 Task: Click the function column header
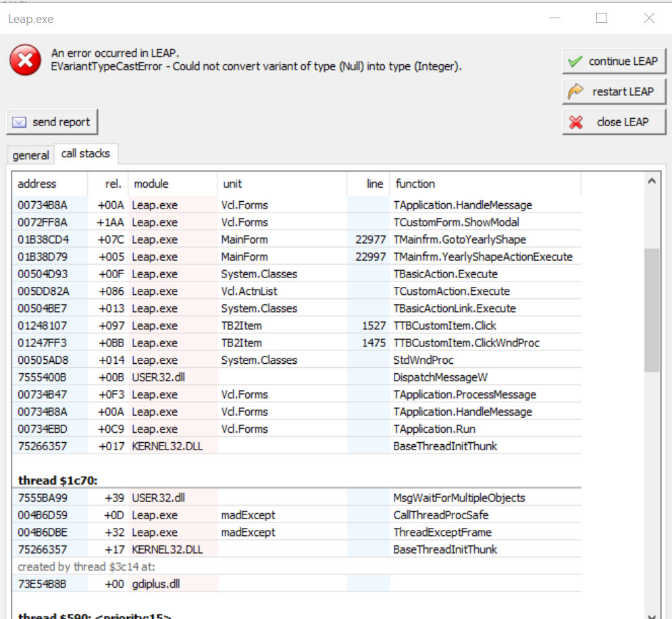pyautogui.click(x=485, y=184)
